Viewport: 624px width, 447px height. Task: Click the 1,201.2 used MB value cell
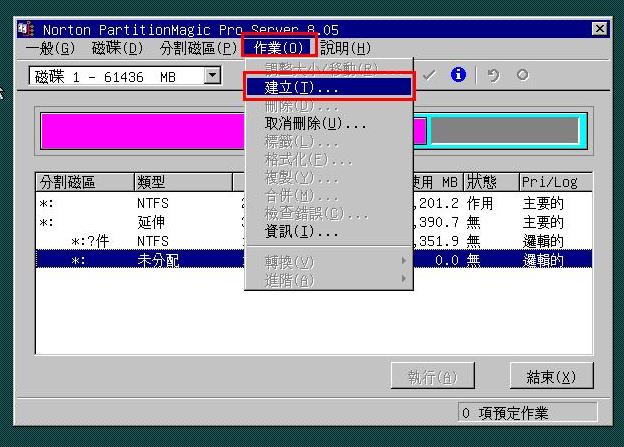(436, 203)
